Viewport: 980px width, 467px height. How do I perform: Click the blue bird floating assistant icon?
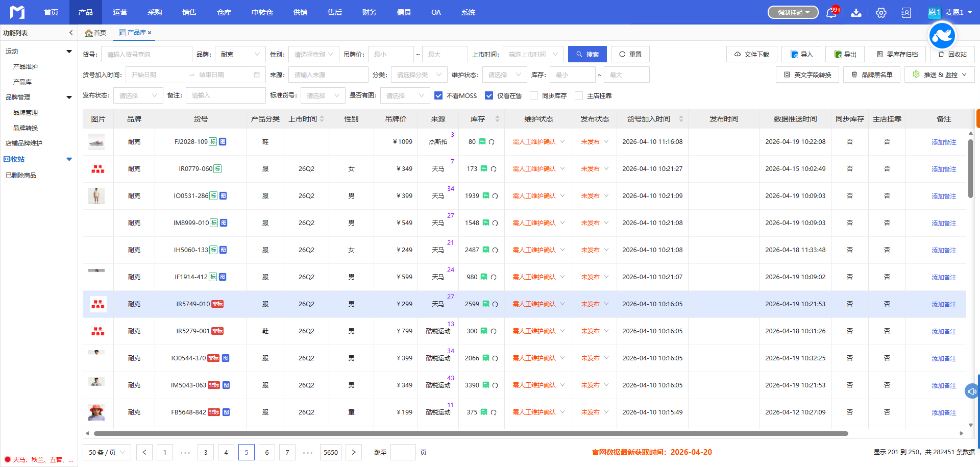[x=942, y=36]
